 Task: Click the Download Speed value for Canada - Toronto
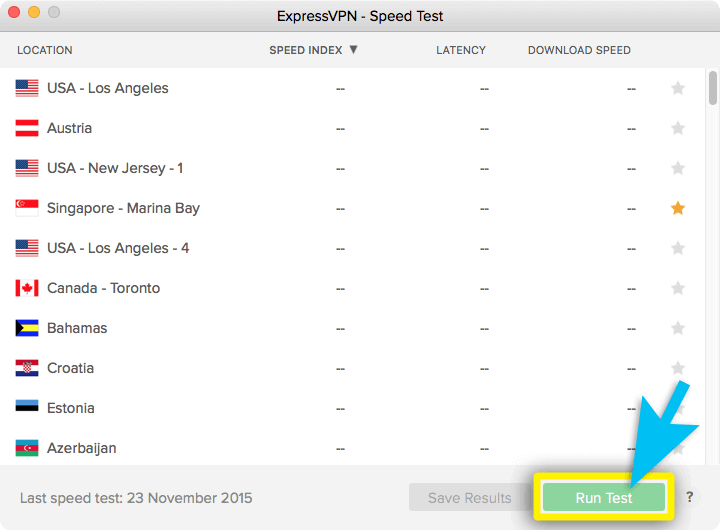coord(631,289)
